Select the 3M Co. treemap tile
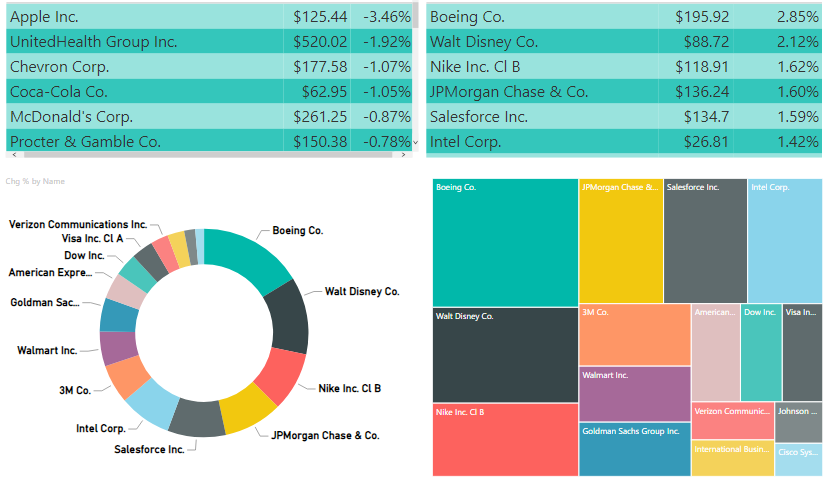Viewport: 825px width, 477px height. coord(635,334)
